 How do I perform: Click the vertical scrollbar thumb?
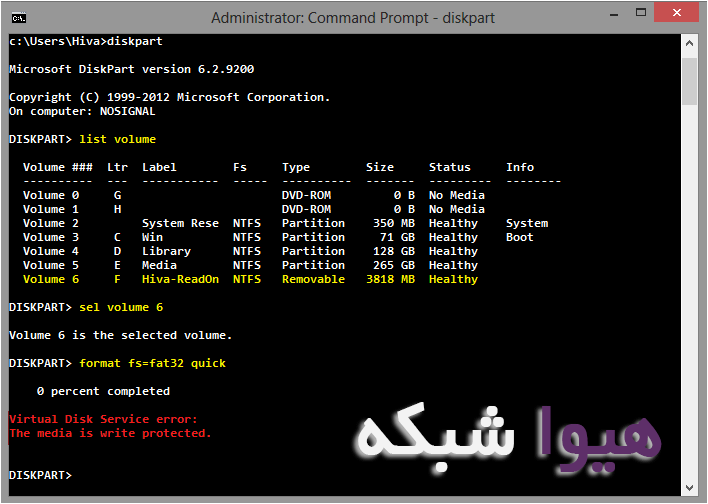[x=689, y=81]
